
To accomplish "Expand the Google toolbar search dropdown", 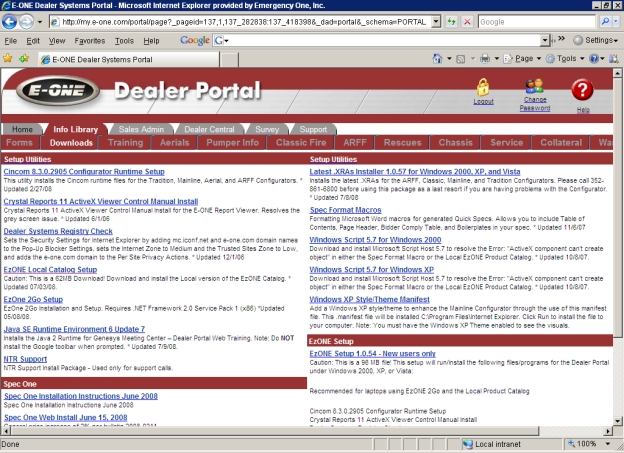I will [545, 40].
